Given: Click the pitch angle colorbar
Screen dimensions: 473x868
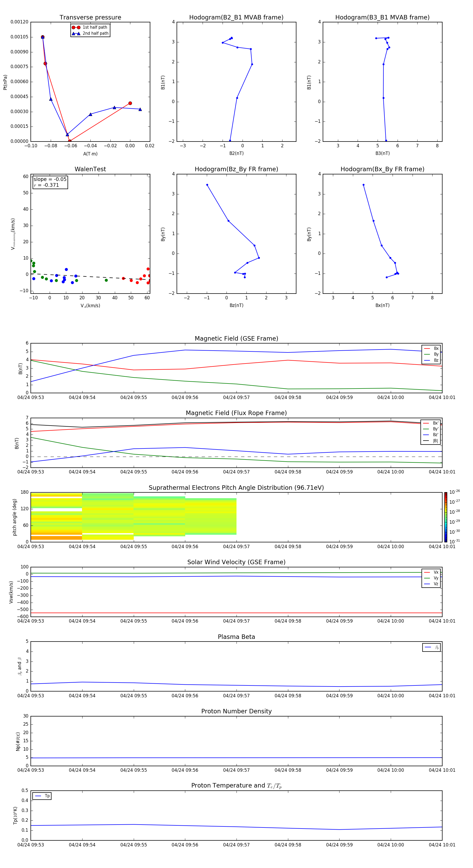Looking at the screenshot, I should 445,517.
